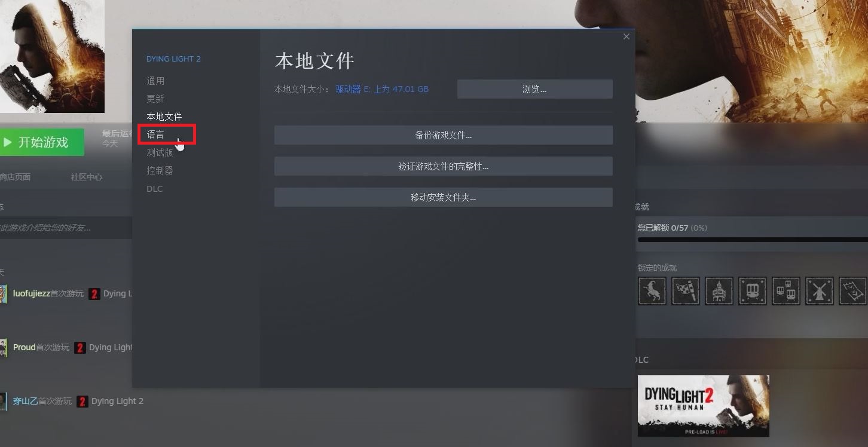This screenshot has width=868, height=447.
Task: Click the windmill achievement icon
Action: 819,291
